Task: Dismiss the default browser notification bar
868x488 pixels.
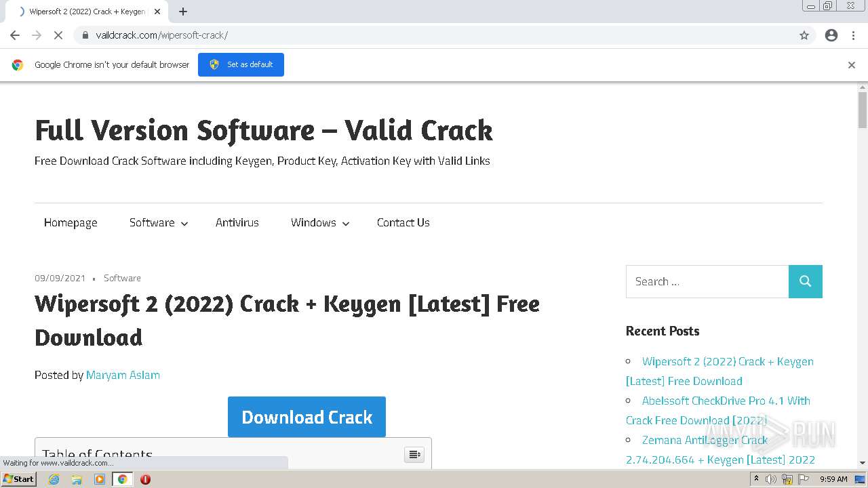Action: [852, 65]
